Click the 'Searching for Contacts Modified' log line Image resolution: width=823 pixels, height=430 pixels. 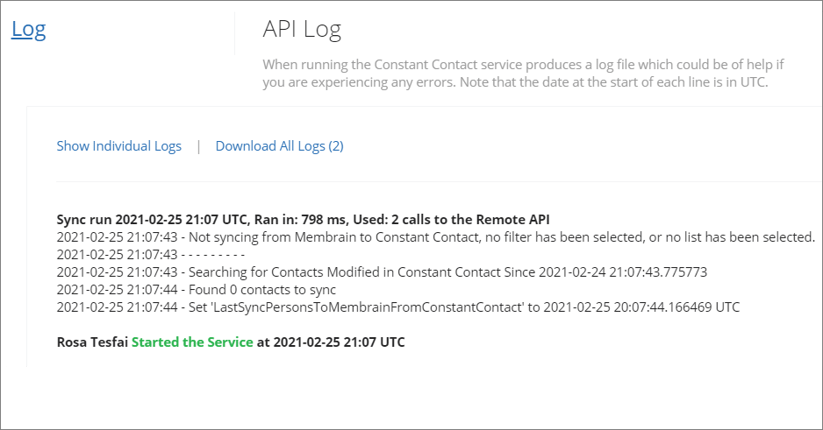tap(382, 272)
